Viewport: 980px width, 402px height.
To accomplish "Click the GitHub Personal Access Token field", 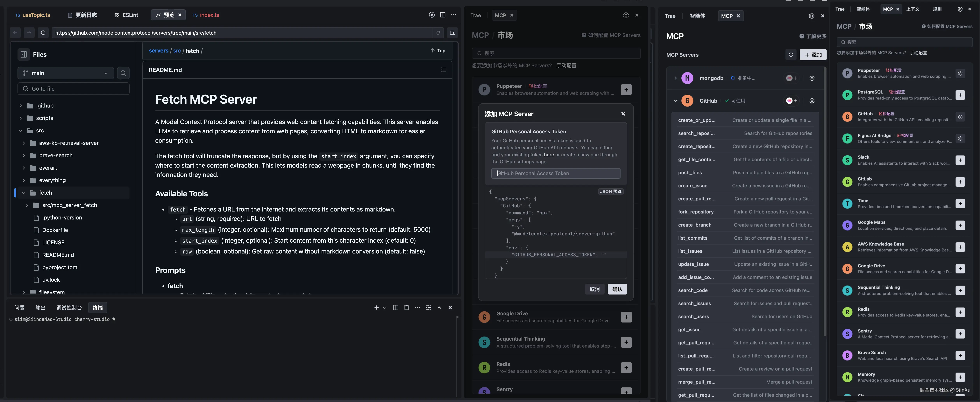I will coord(555,173).
